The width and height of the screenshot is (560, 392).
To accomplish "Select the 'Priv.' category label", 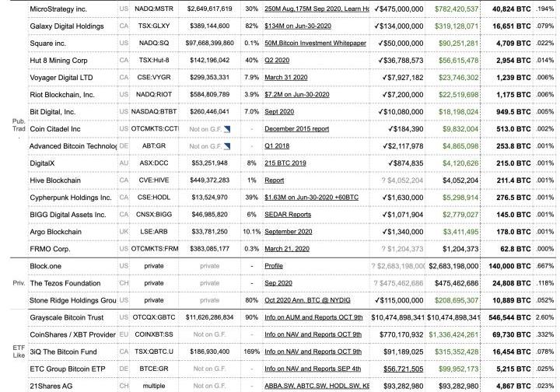I will click(x=19, y=283).
